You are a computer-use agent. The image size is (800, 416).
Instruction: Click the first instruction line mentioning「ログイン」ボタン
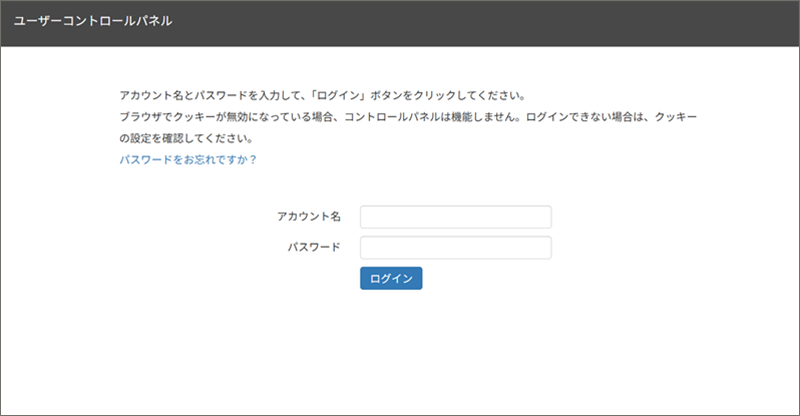click(x=320, y=97)
